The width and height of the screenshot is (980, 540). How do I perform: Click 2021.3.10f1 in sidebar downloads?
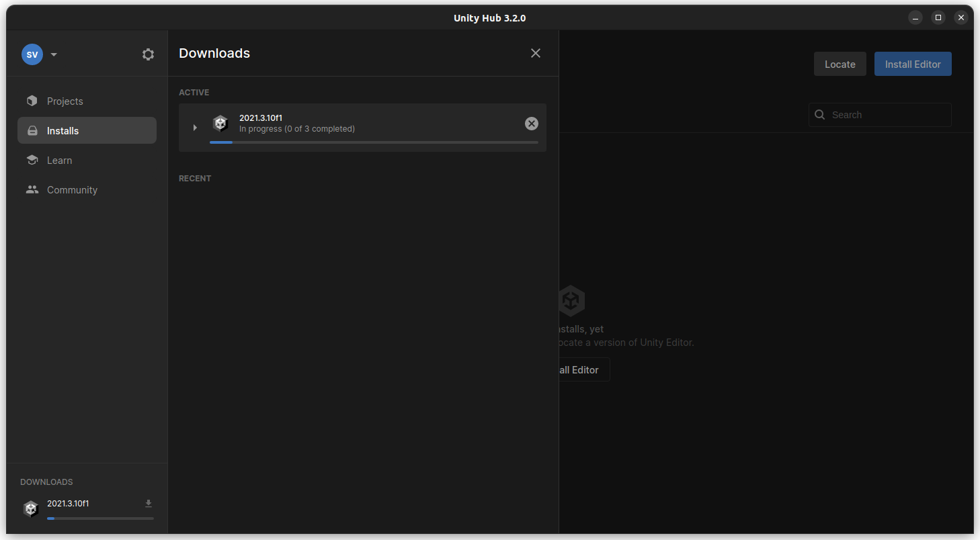68,504
